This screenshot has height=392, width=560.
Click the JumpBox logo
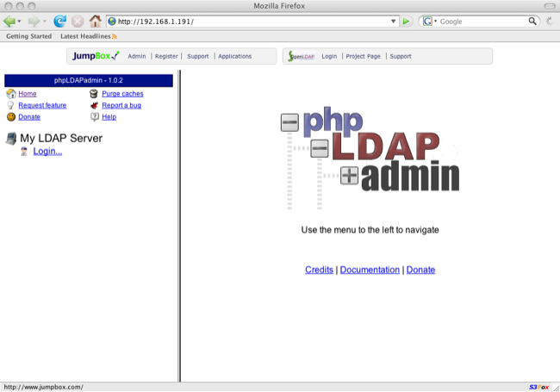[x=96, y=56]
